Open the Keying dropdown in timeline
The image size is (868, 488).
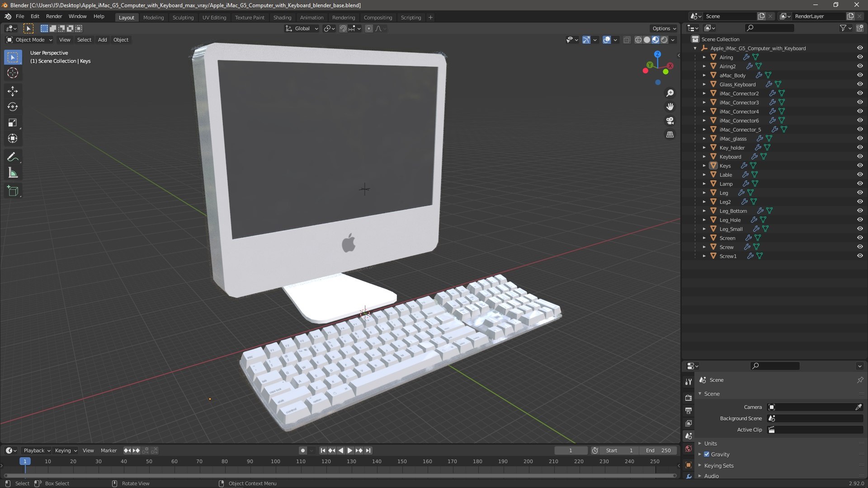66,450
